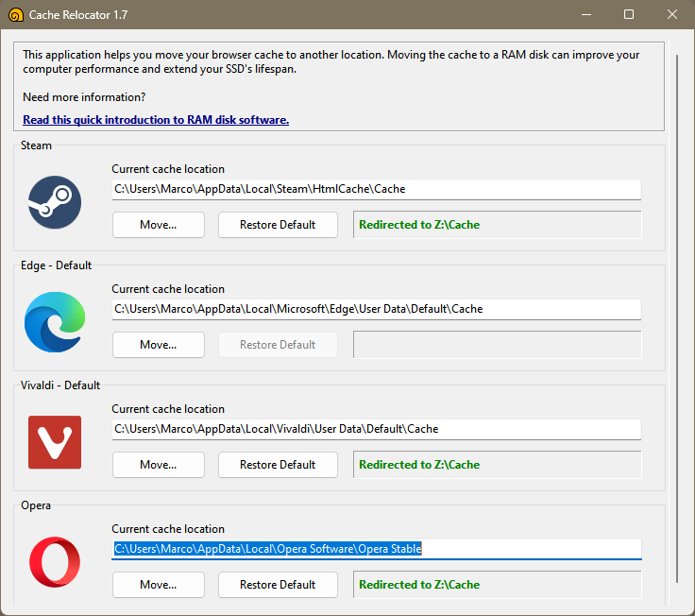
Task: Click the Edge - Default group label
Action: pos(56,265)
